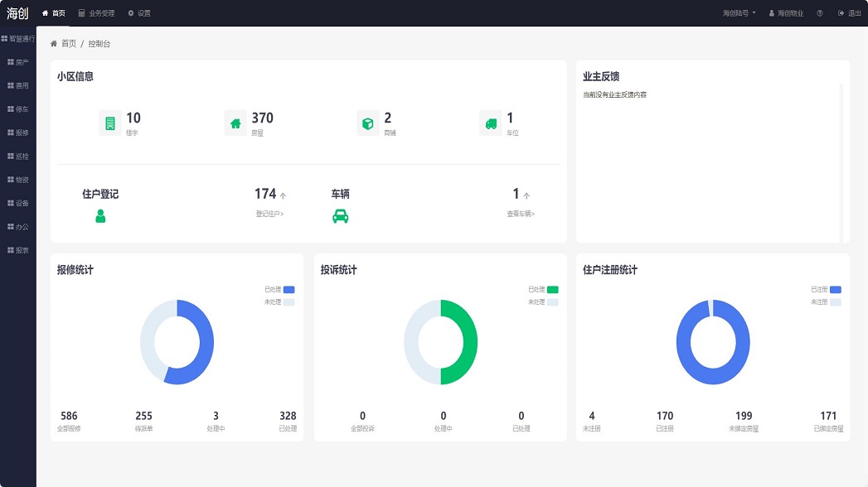Click the green person icon under 住户登记

(x=100, y=216)
